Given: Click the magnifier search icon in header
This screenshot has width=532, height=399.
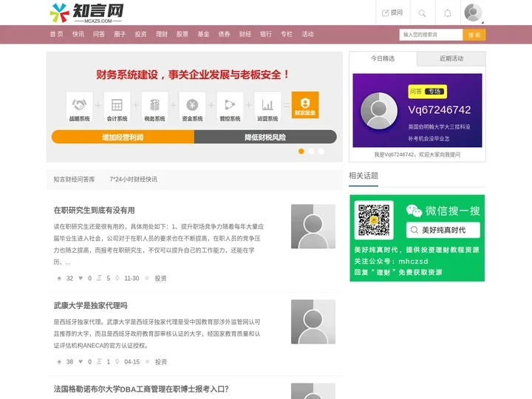Looking at the screenshot, I should click(422, 13).
